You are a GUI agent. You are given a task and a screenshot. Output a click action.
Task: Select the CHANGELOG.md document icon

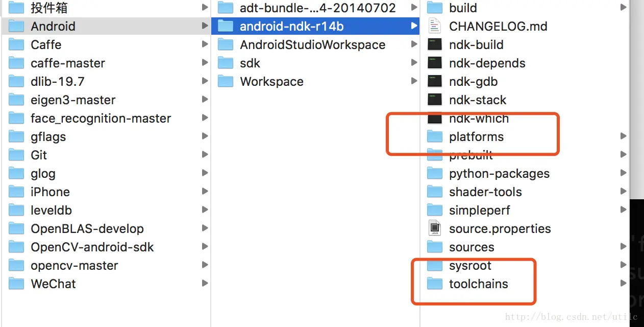coord(434,26)
